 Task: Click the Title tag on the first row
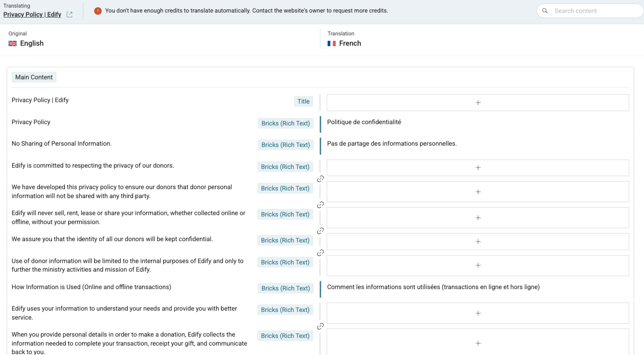(x=303, y=101)
